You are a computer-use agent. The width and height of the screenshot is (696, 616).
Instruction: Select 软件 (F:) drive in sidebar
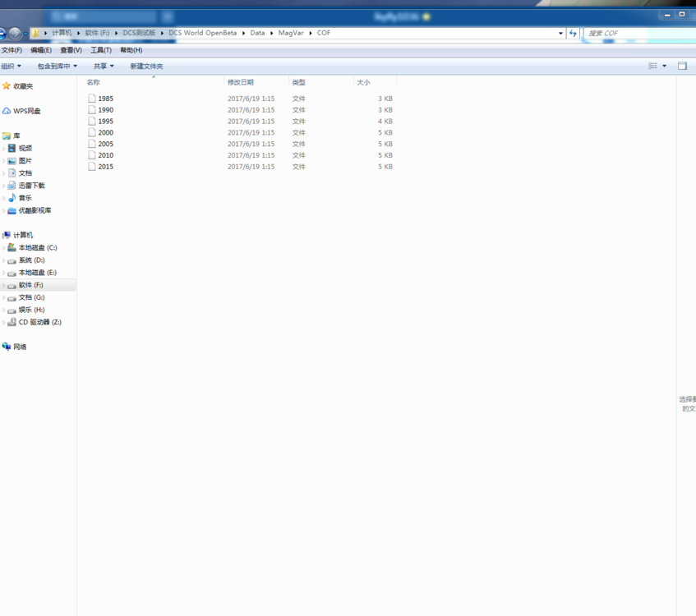[30, 285]
